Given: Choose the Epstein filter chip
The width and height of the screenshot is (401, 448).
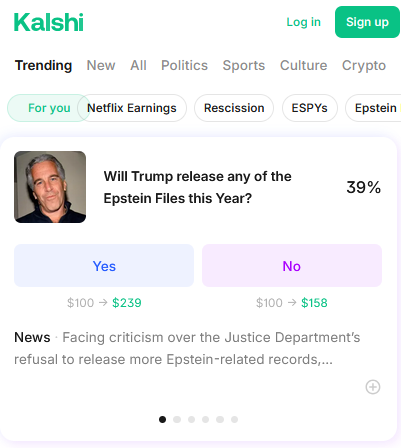Looking at the screenshot, I should coord(373,108).
